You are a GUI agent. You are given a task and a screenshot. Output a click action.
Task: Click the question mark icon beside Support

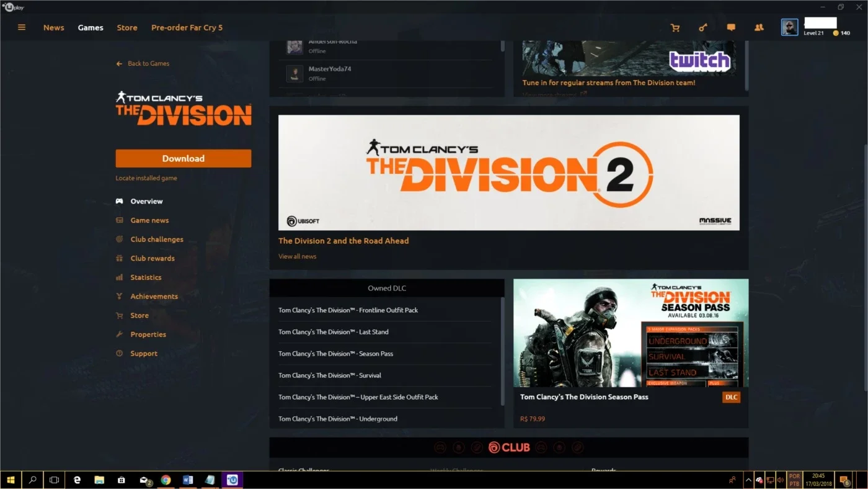(x=119, y=354)
